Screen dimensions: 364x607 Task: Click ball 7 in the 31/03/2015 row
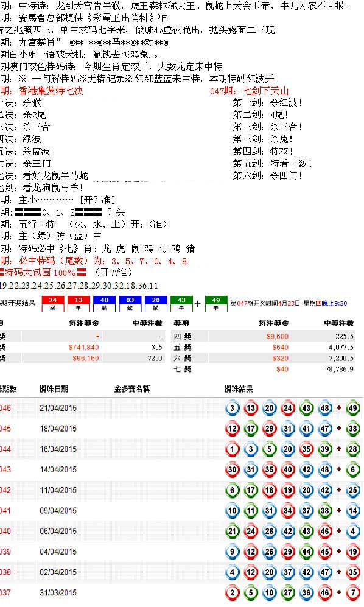353,592
